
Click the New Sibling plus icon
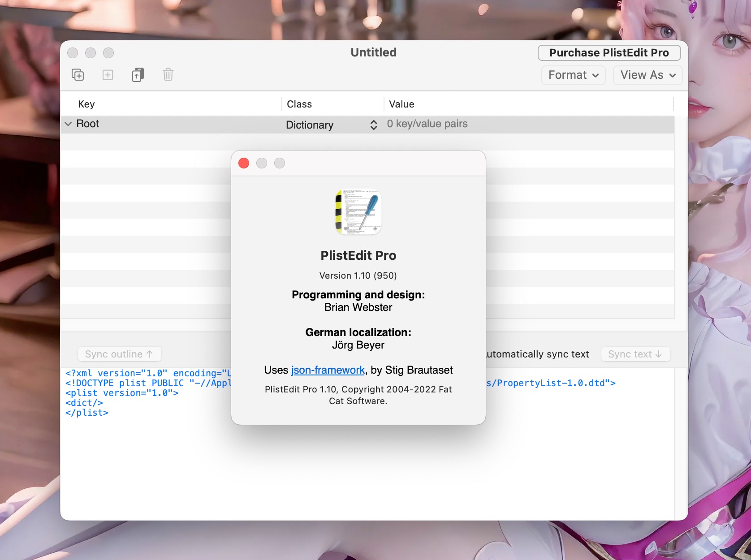coord(108,75)
